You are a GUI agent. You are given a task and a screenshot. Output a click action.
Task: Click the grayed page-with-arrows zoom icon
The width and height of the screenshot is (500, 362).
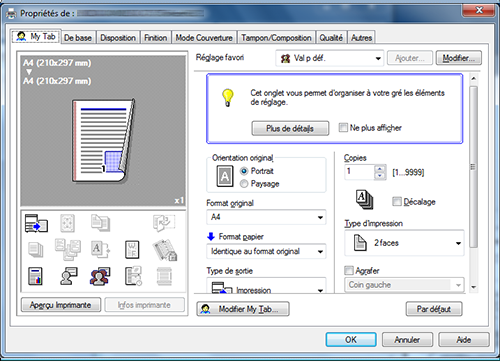67,223
